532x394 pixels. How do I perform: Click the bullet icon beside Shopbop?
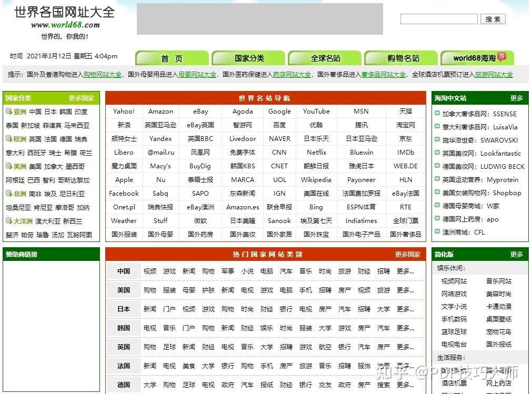(x=437, y=192)
